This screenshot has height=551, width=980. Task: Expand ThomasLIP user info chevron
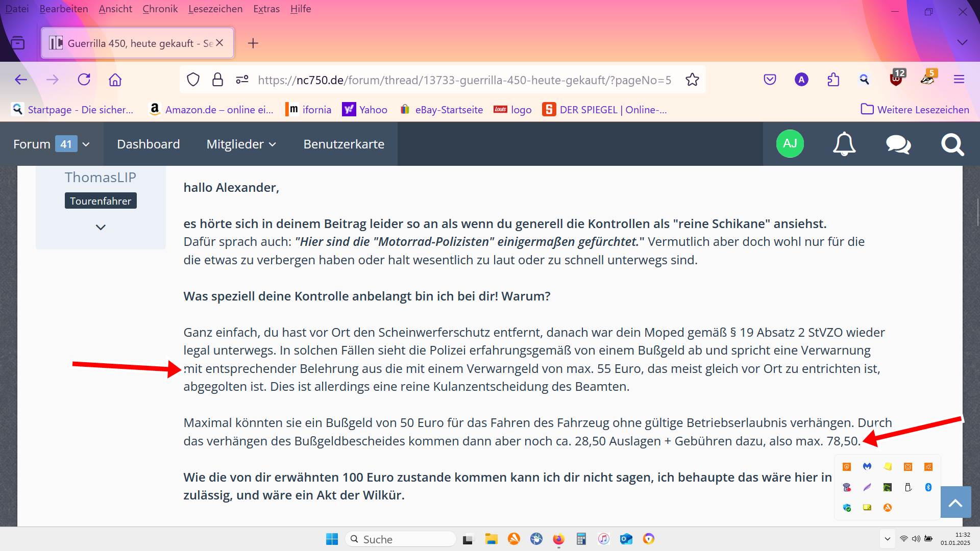pyautogui.click(x=101, y=227)
